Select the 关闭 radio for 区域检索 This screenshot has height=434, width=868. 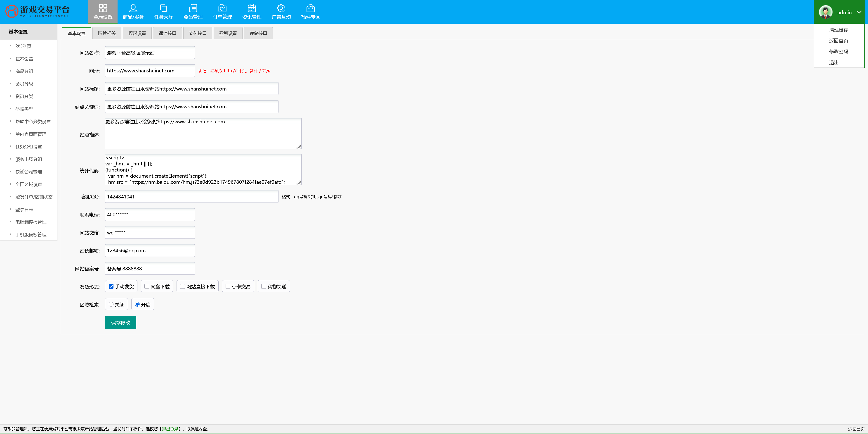click(x=111, y=304)
